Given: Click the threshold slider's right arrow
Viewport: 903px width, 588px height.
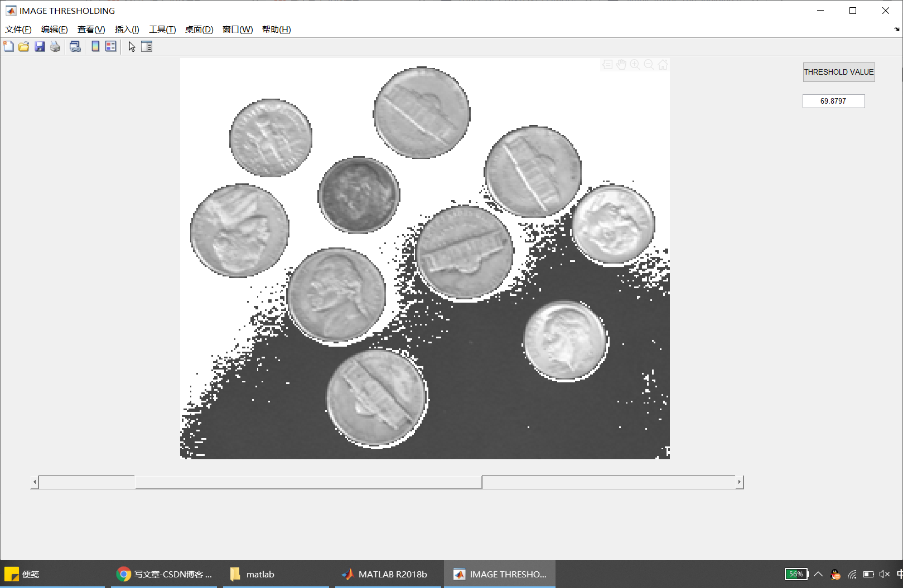Looking at the screenshot, I should tap(740, 482).
